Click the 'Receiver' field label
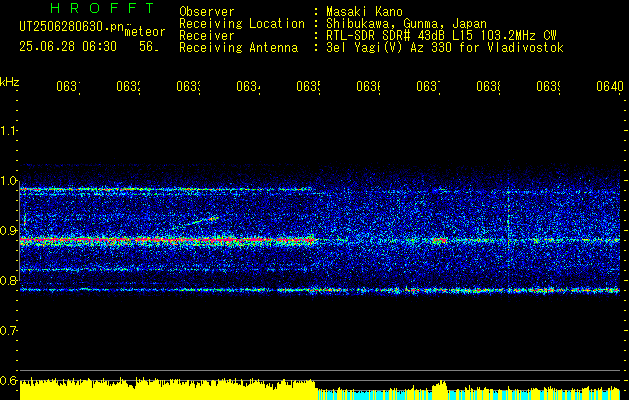 coord(207,36)
